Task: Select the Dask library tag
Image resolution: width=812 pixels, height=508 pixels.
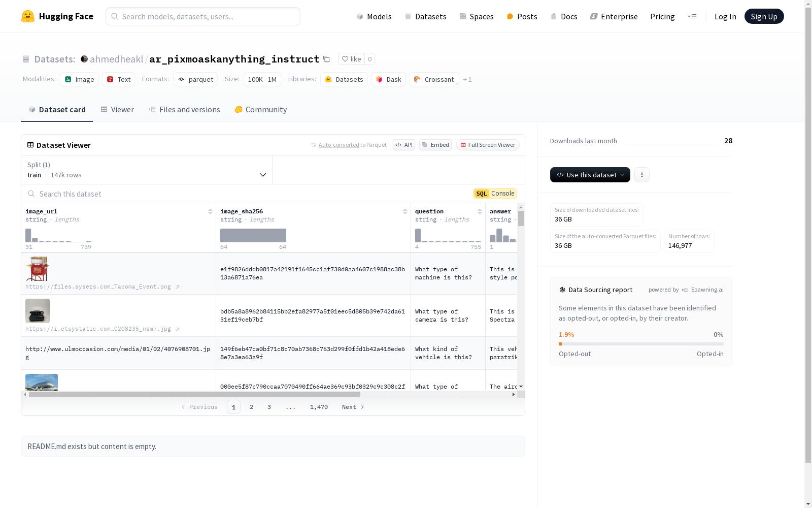Action: 388,79
